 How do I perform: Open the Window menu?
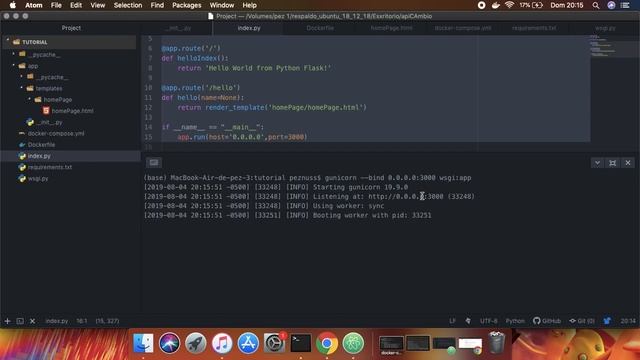222,5
